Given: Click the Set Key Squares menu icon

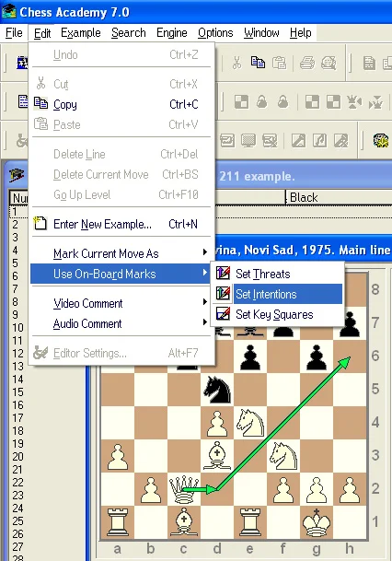Looking at the screenshot, I should [x=223, y=314].
